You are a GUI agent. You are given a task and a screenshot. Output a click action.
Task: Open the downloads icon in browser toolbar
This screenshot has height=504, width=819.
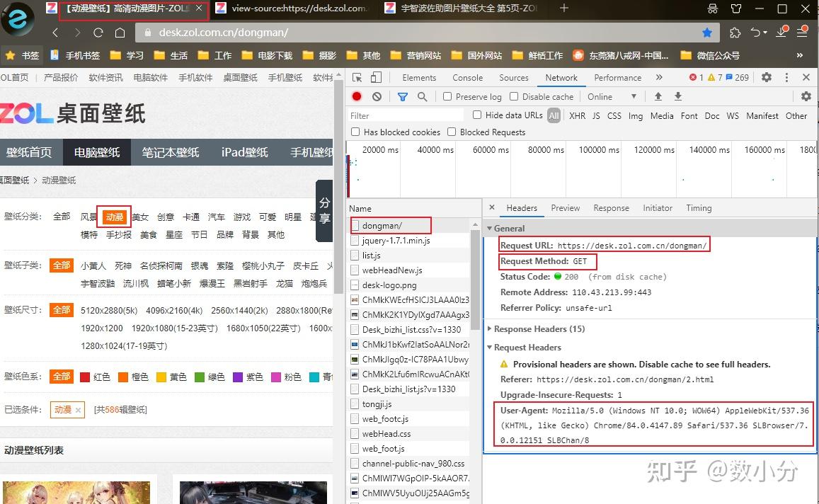coord(782,31)
